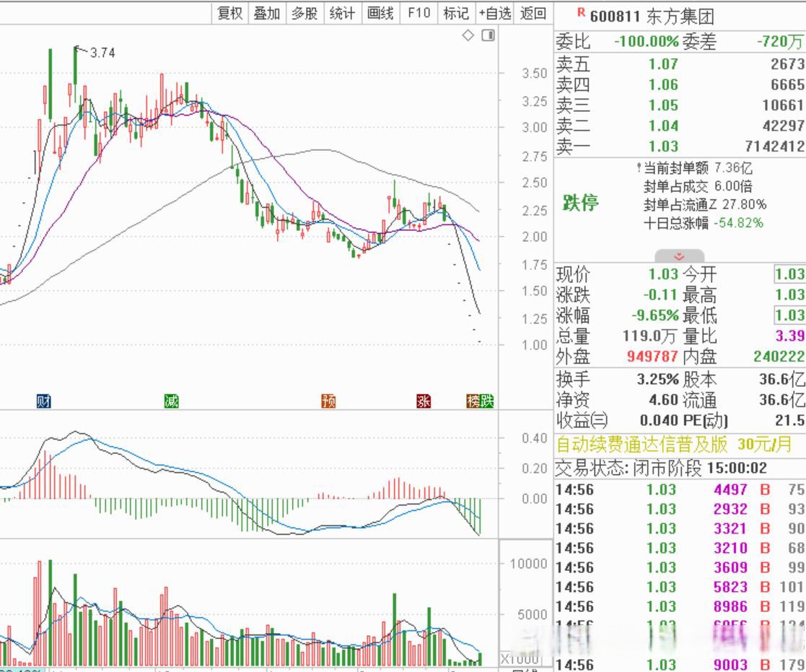
Task: Expand the order book with chevron handle
Action: (x=679, y=256)
